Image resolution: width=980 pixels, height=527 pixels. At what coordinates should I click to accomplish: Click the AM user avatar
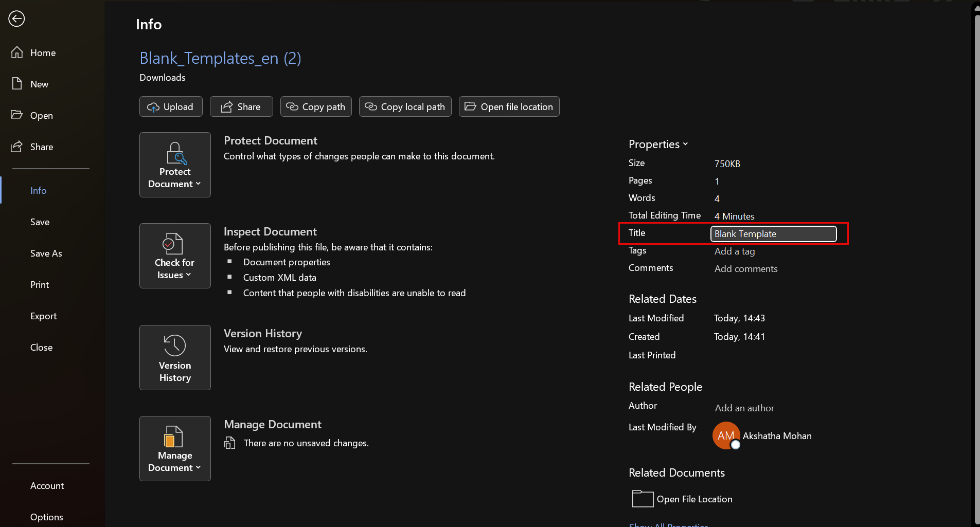pyautogui.click(x=725, y=435)
